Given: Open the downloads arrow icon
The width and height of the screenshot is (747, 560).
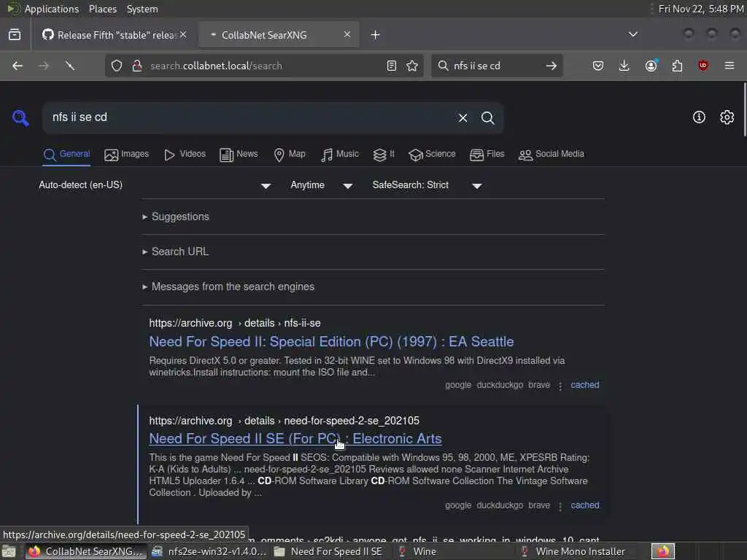Looking at the screenshot, I should tap(624, 66).
